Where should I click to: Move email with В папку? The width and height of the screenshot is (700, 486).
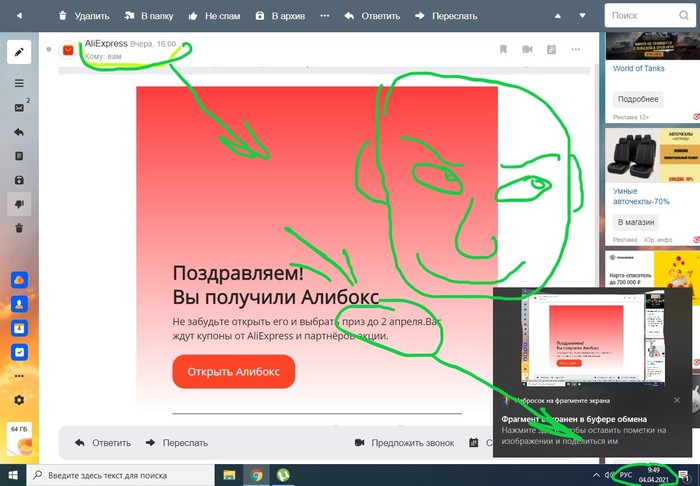[148, 16]
